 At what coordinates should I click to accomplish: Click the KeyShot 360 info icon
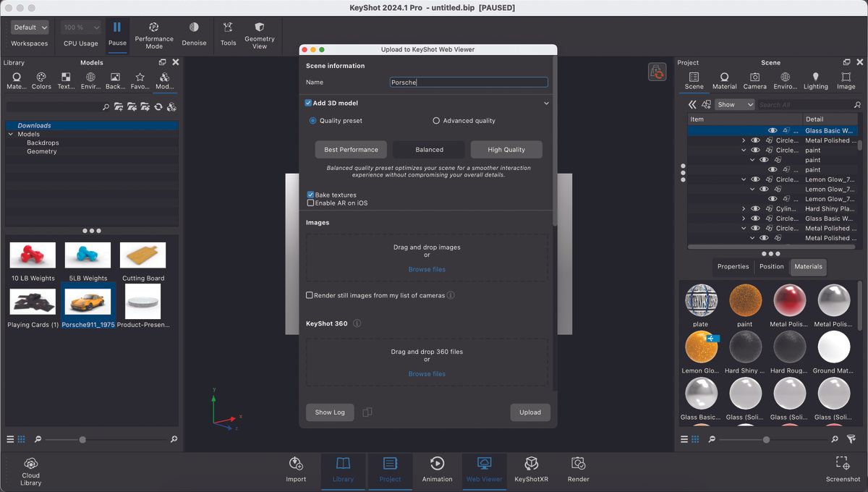[x=357, y=323]
